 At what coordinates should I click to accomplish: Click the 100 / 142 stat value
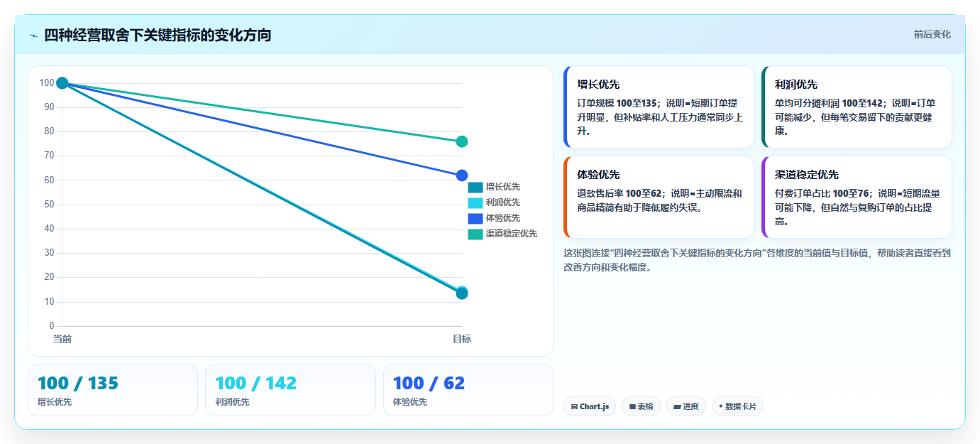pos(256,384)
